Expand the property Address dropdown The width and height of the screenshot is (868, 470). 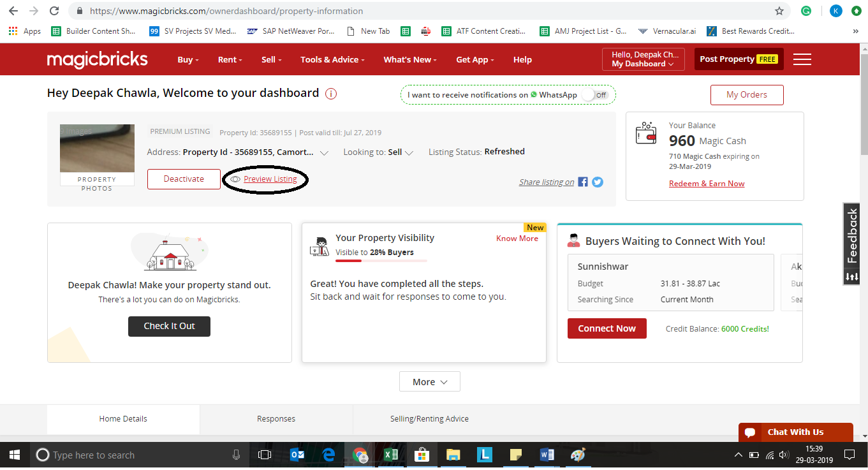coord(324,153)
